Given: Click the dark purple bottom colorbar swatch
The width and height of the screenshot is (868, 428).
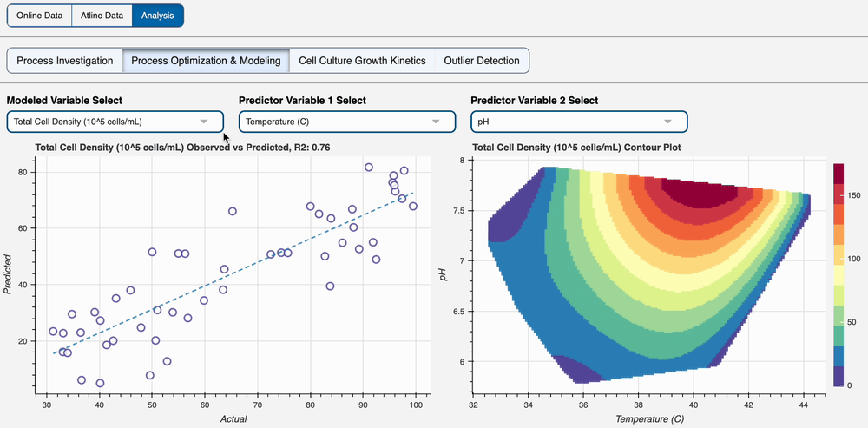Looking at the screenshot, I should (838, 376).
